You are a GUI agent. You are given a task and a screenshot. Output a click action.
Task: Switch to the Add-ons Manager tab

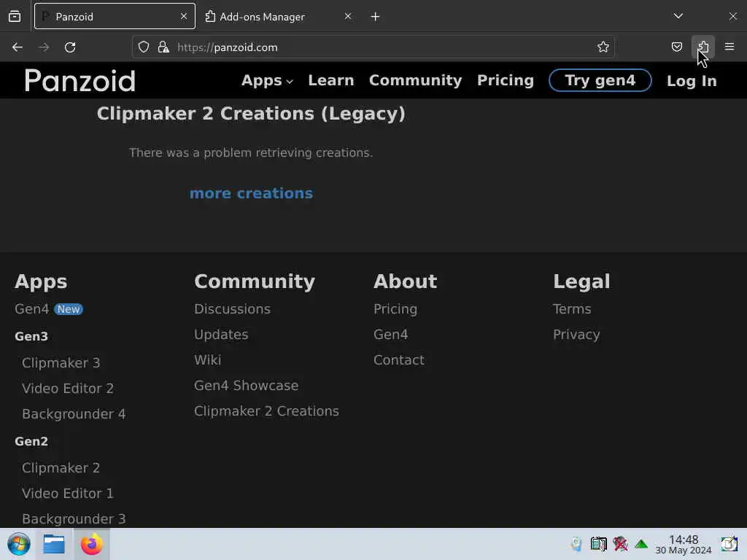click(x=279, y=17)
